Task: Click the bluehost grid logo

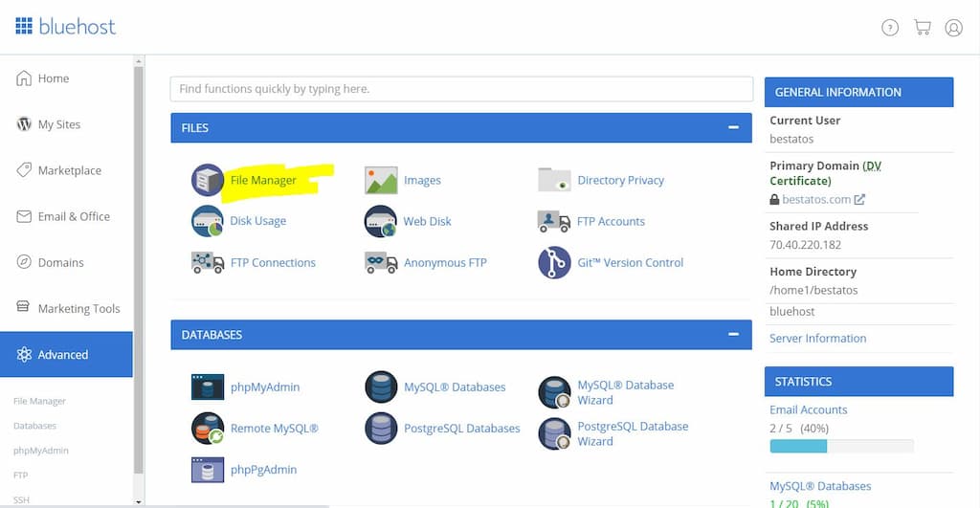Action: pyautogui.click(x=24, y=26)
